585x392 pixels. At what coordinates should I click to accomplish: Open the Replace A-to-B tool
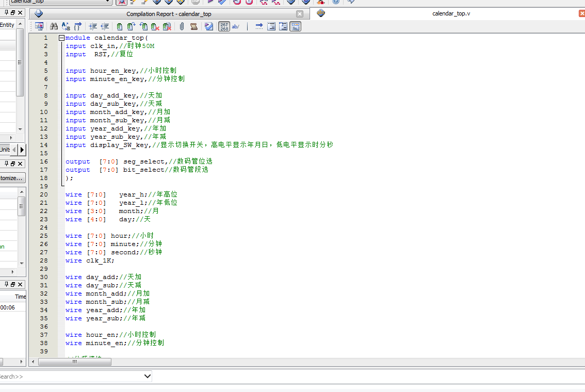pyautogui.click(x=66, y=26)
